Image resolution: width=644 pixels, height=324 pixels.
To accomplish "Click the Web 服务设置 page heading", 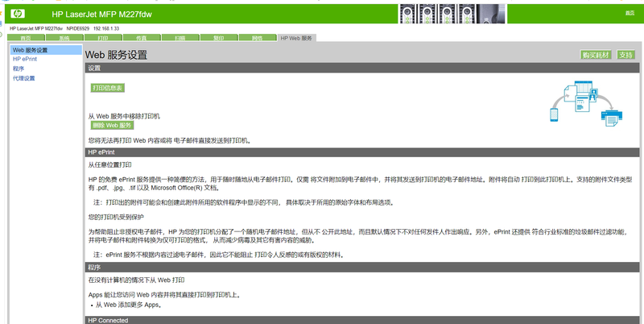I will click(116, 55).
